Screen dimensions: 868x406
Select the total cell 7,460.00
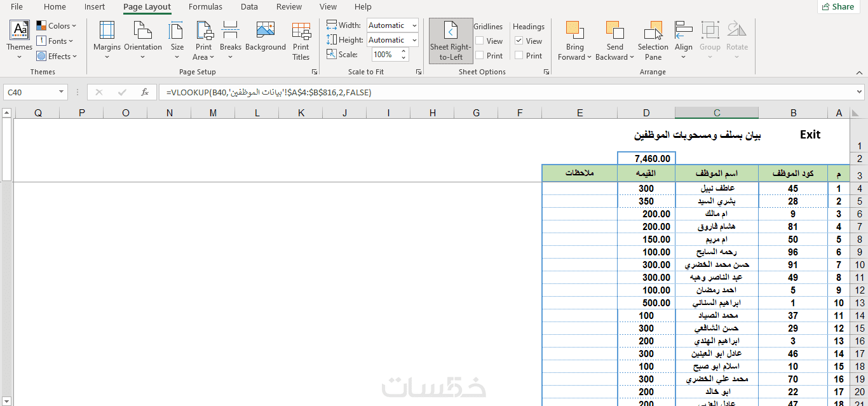646,158
